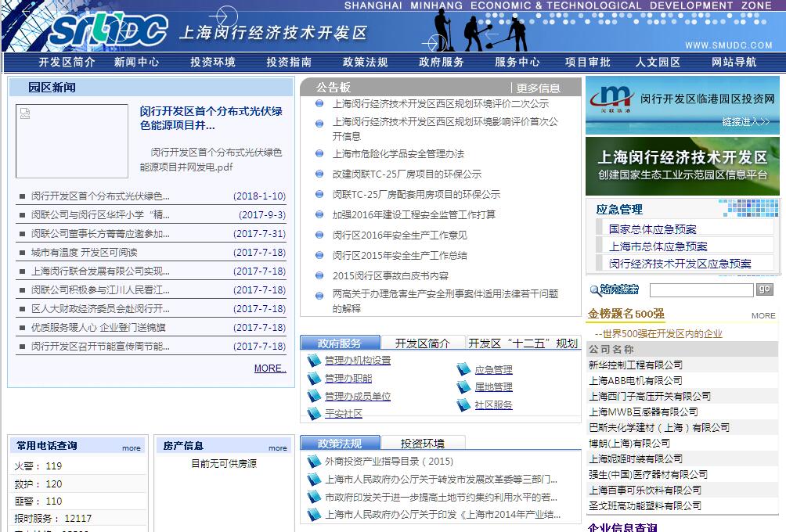This screenshot has height=532, width=786.
Task: Open the 新闻中心 navigation menu
Action: coord(136,63)
